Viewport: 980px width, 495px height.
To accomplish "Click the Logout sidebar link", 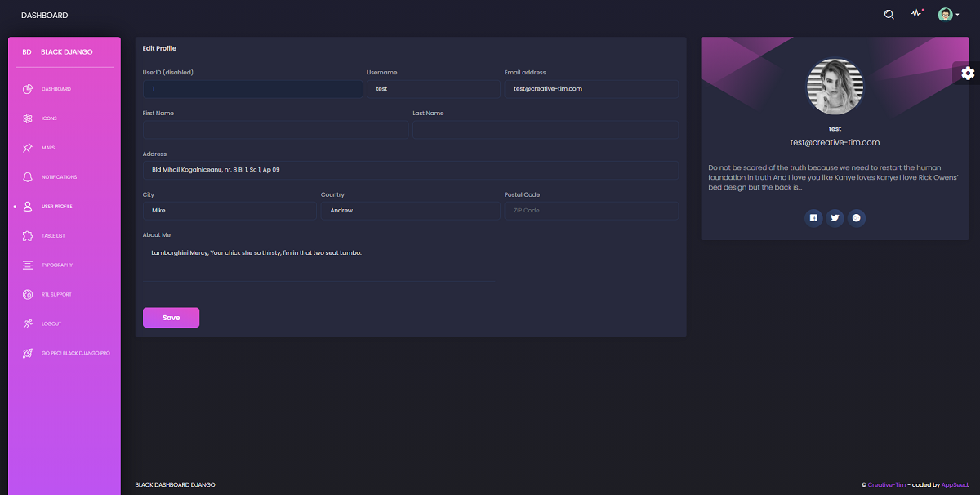I will [51, 324].
